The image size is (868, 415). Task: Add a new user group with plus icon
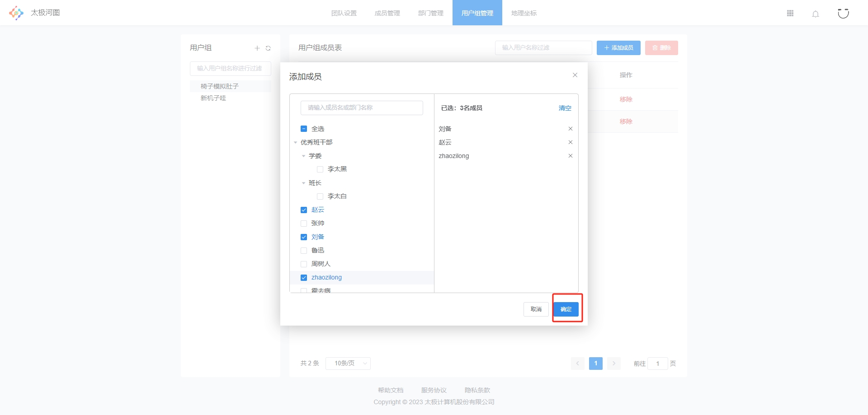[257, 48]
